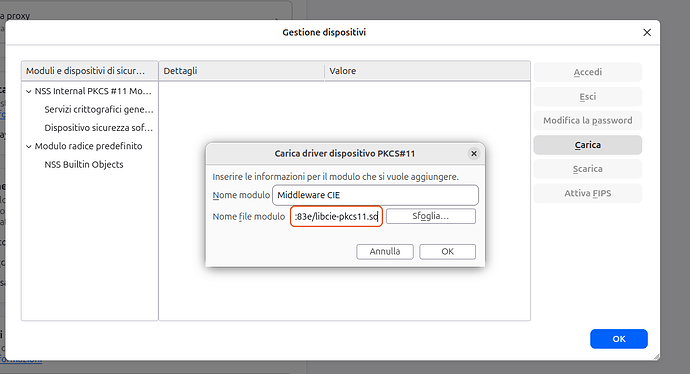Click the Accedi button
This screenshot has width=690, height=374.
(x=587, y=72)
